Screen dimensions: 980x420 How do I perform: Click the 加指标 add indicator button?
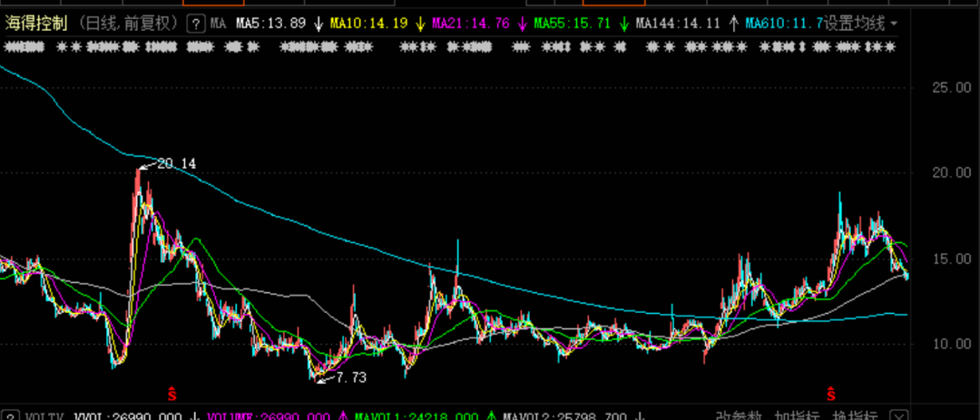pyautogui.click(x=798, y=415)
